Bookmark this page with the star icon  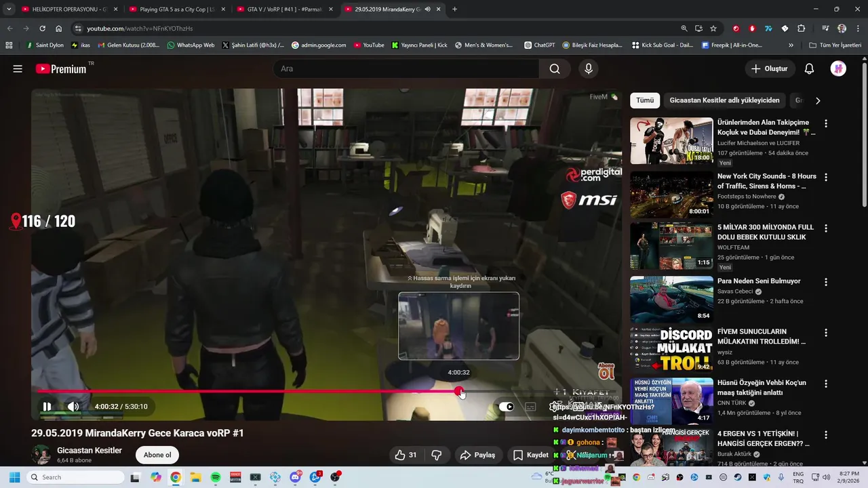(713, 28)
